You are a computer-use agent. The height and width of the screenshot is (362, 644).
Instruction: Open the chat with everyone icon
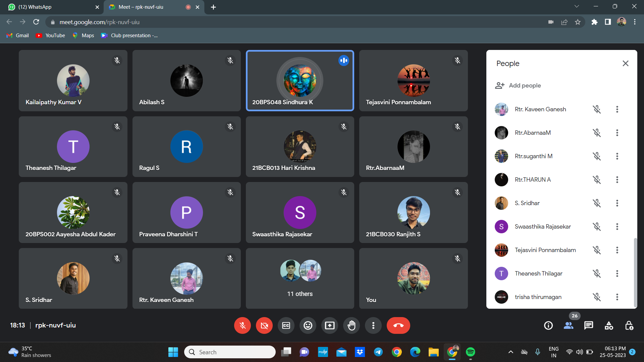point(589,325)
